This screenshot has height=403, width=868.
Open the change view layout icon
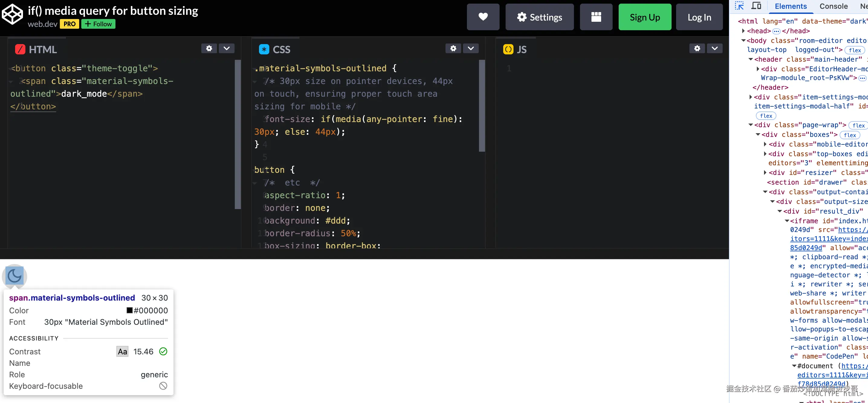[x=596, y=17]
